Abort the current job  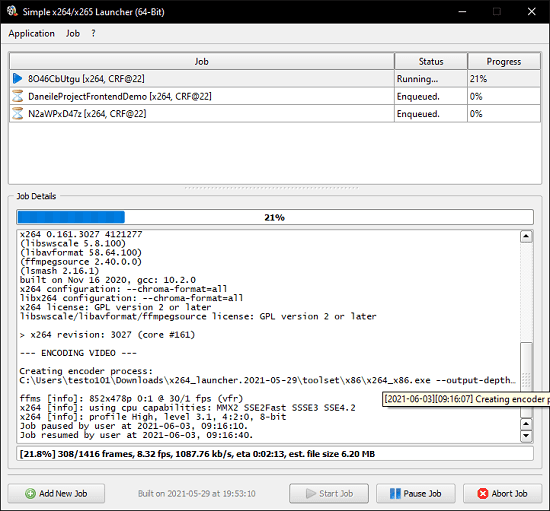[x=503, y=493]
